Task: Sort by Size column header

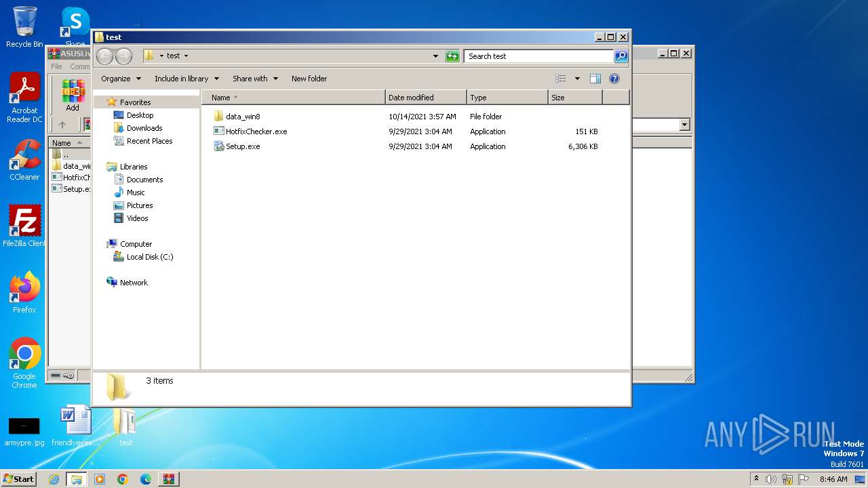Action: coord(575,98)
